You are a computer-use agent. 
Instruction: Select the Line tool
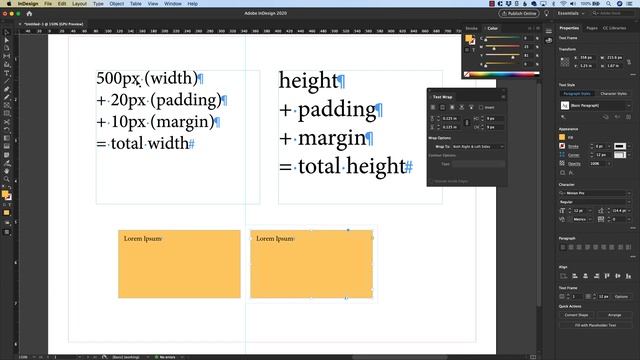point(7,81)
